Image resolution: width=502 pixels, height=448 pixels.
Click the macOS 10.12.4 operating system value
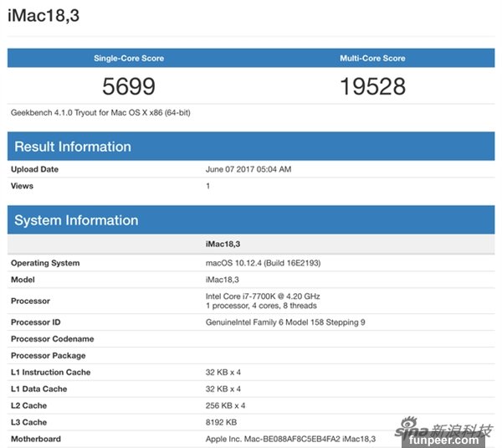[x=263, y=263]
